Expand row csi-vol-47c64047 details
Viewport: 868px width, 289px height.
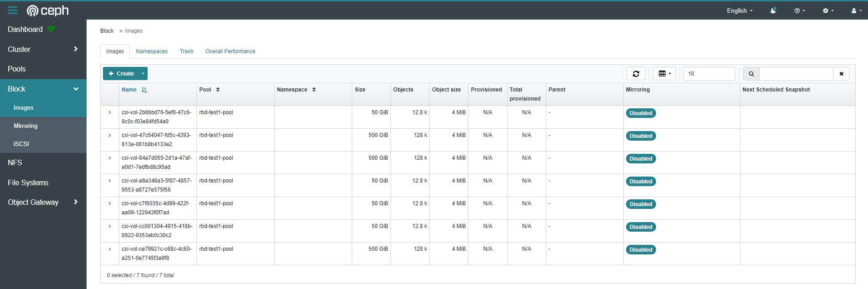(x=110, y=135)
